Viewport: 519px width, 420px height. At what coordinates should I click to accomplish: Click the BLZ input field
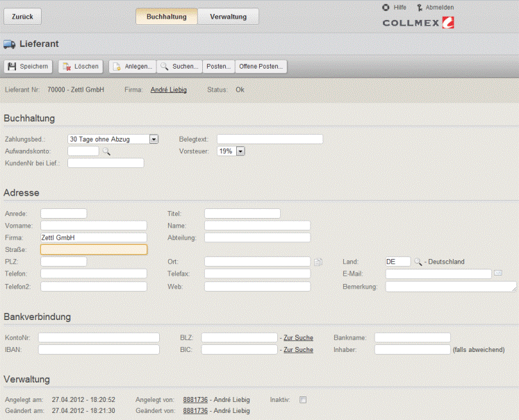pos(239,337)
